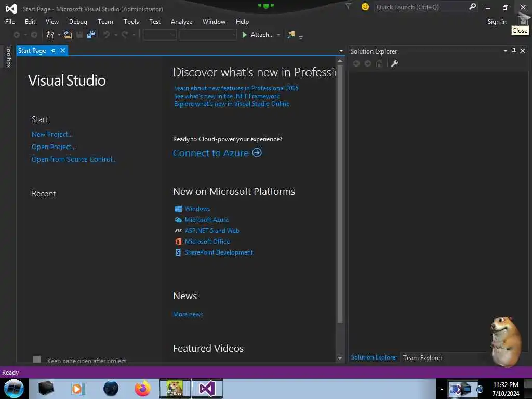Open Solution Explorer window position dropdown

(505, 51)
